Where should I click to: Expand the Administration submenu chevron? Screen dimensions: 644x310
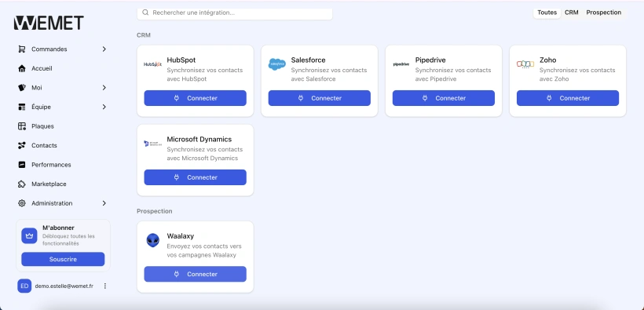coord(104,203)
